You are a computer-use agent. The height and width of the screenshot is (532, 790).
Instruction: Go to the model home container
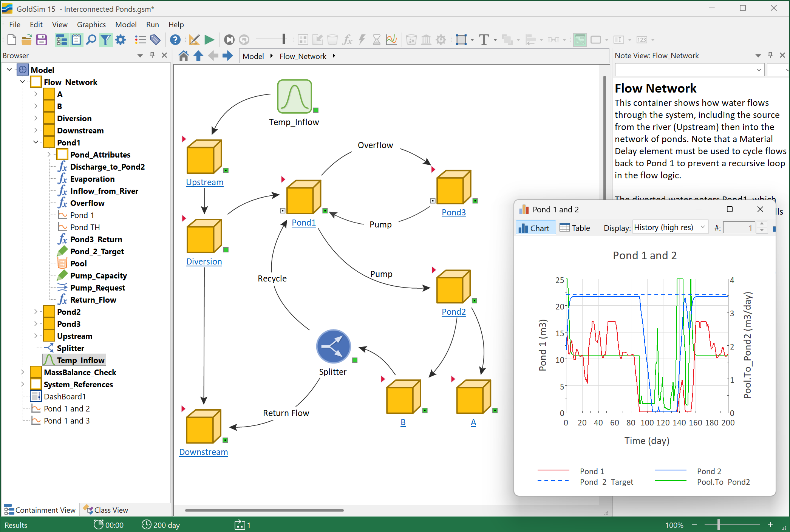184,56
